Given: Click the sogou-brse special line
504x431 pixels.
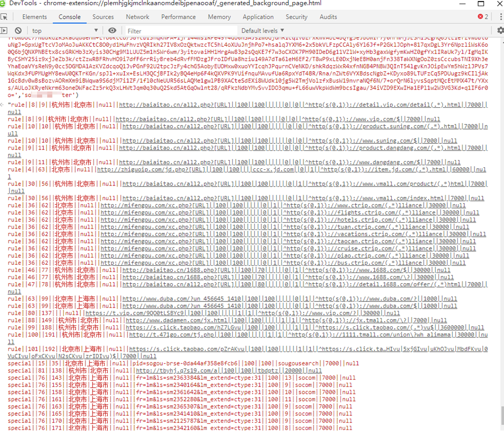Looking at the screenshot, I should click(x=183, y=363).
